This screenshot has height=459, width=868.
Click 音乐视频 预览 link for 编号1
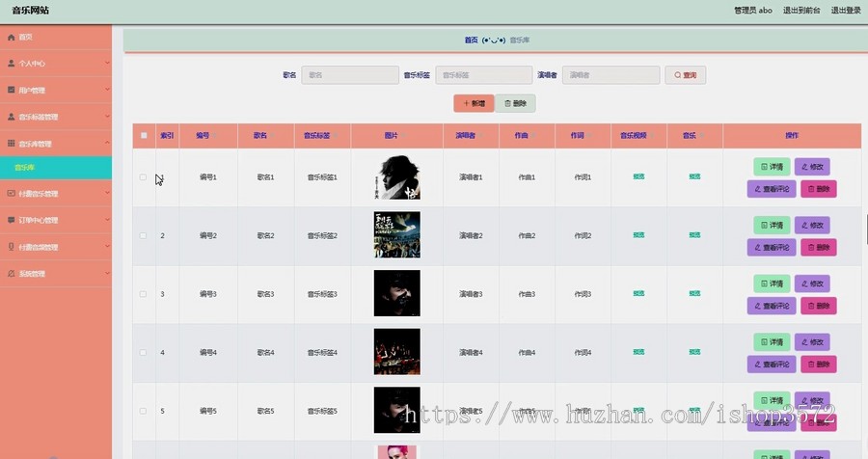click(638, 176)
